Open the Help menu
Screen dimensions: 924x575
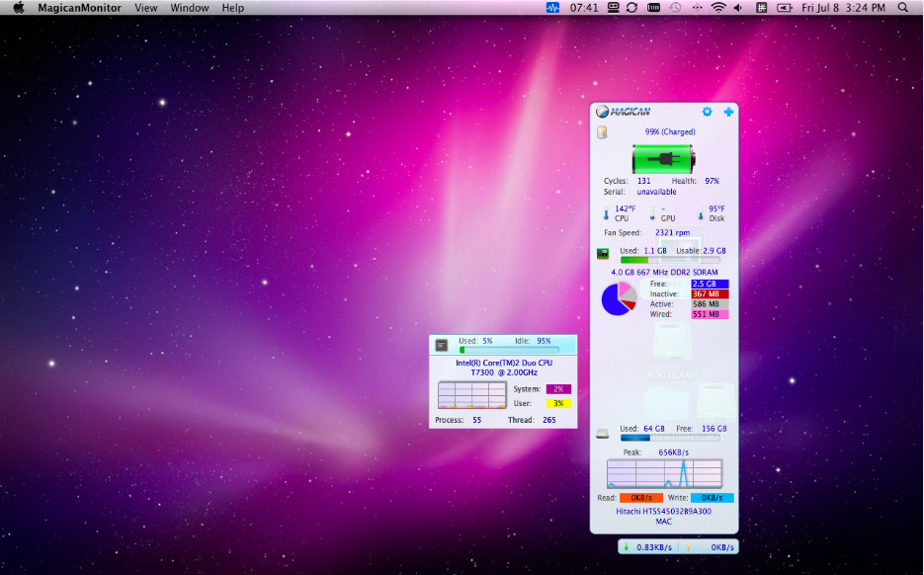[233, 8]
